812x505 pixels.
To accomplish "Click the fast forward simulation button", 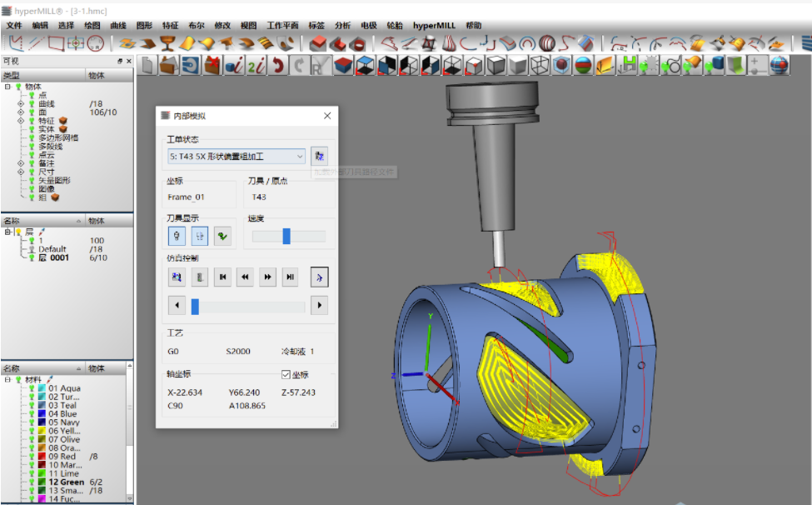I will click(x=267, y=277).
